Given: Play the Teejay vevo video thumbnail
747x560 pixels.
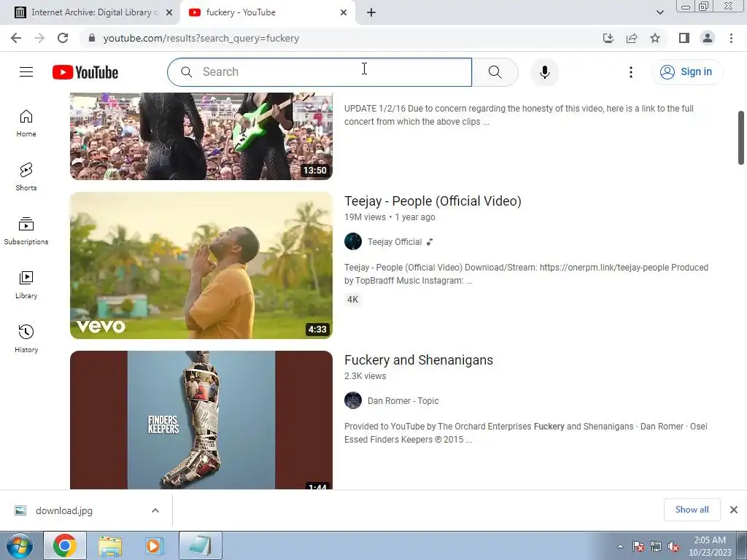Looking at the screenshot, I should tap(201, 265).
